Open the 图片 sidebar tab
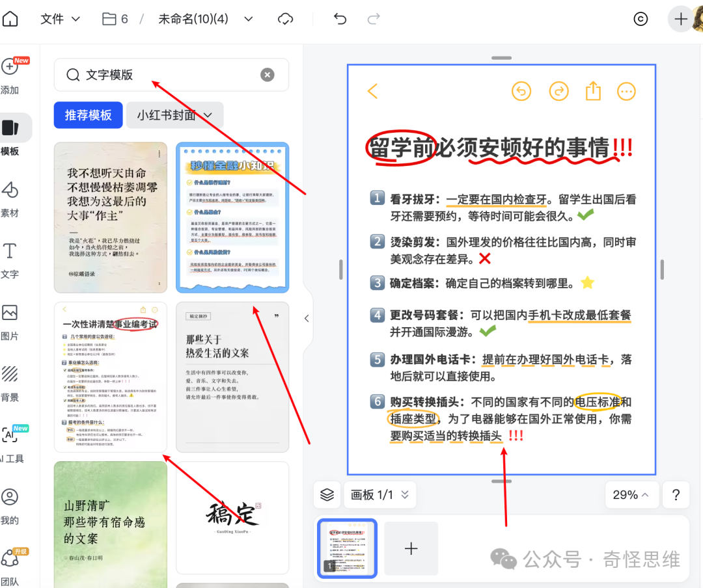703x588 pixels. 10,323
